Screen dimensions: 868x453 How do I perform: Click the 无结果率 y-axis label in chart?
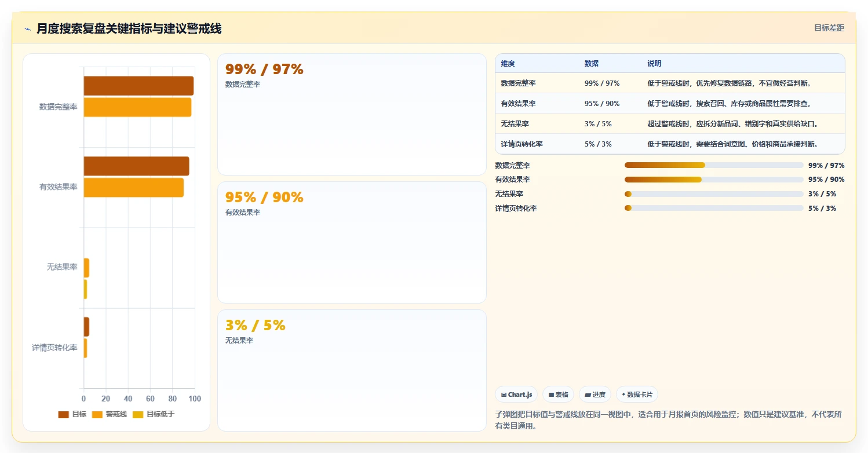(x=62, y=268)
